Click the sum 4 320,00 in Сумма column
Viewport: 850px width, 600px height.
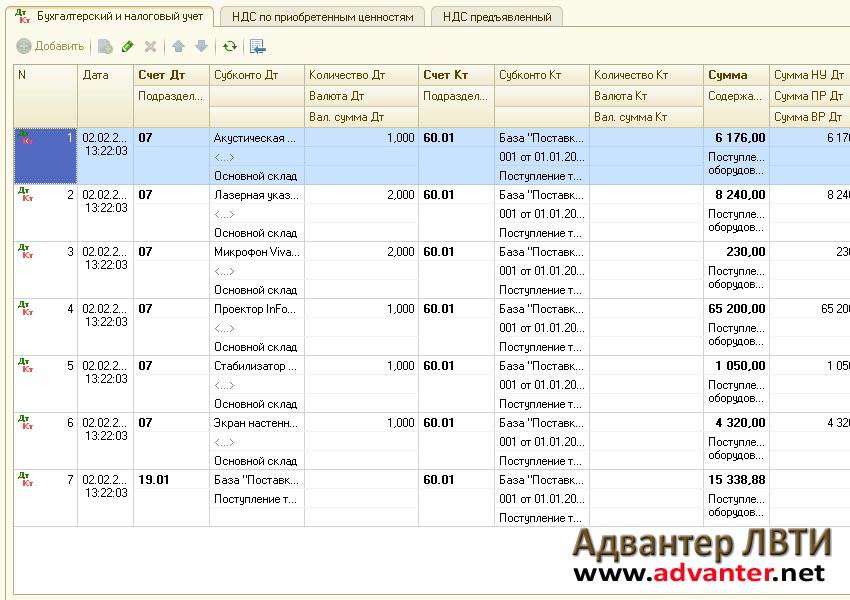(x=740, y=423)
